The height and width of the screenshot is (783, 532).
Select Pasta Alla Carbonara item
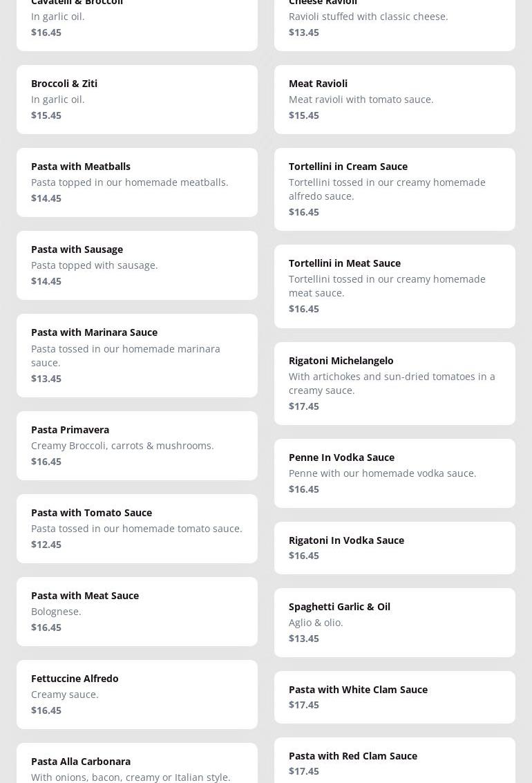click(x=137, y=766)
